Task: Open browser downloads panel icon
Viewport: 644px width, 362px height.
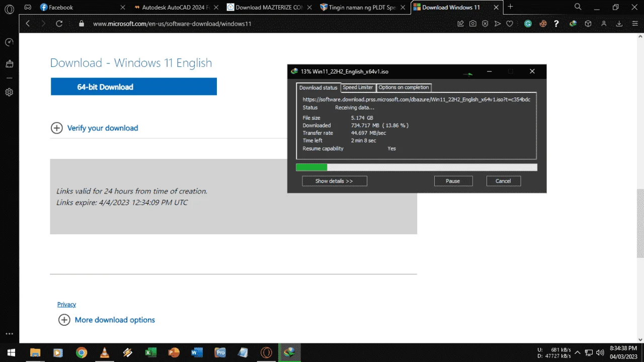Action: 619,24
